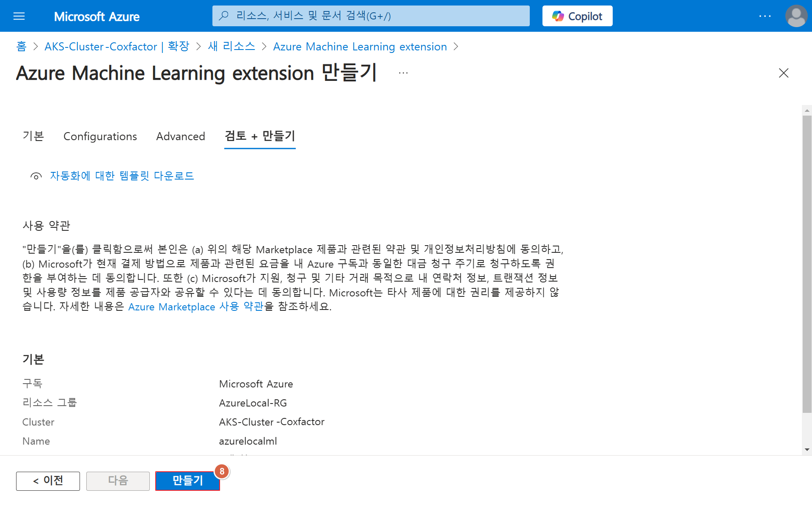Click the eye icon beside template download
Image resolution: width=812 pixels, height=506 pixels.
click(x=36, y=176)
